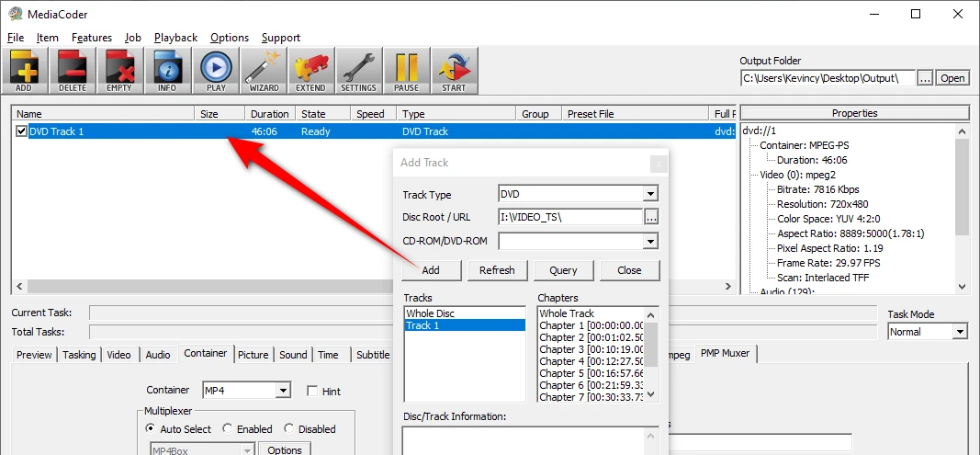
Task: Click the Properties panel vertical scrollbar
Action: click(x=963, y=208)
